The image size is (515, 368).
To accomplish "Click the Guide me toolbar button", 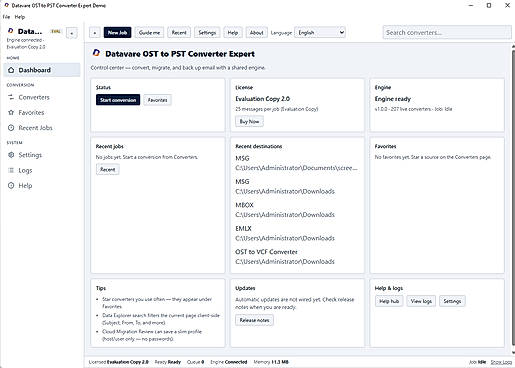I will pos(149,32).
